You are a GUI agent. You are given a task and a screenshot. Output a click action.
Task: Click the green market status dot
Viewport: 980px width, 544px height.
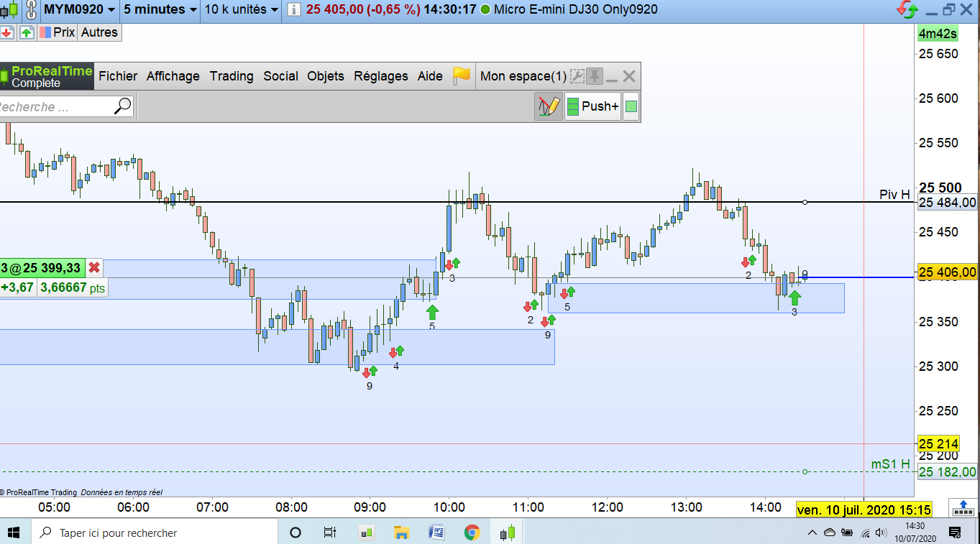coord(485,10)
